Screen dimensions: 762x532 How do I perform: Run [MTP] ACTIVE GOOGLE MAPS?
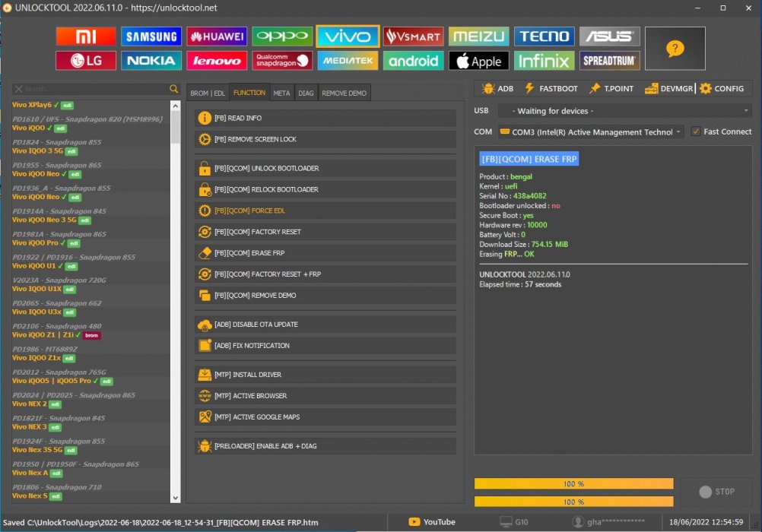(325, 416)
